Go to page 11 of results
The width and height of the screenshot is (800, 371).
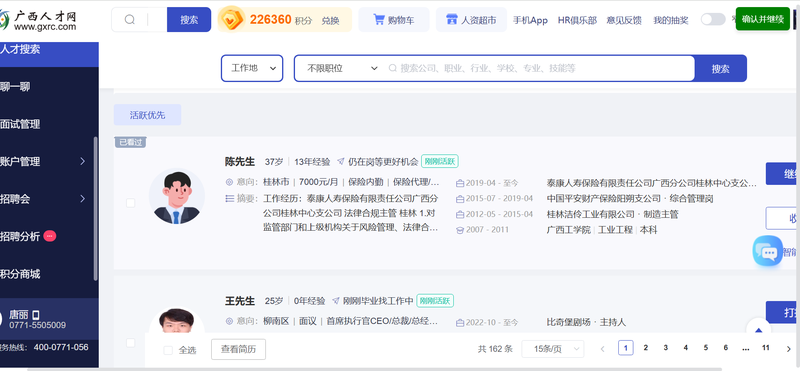pos(765,348)
